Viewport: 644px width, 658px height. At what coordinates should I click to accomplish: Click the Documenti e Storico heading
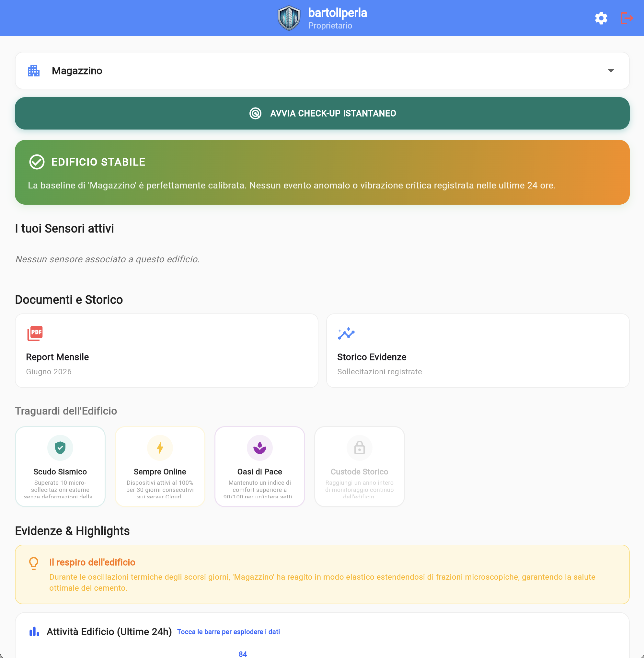click(x=69, y=300)
